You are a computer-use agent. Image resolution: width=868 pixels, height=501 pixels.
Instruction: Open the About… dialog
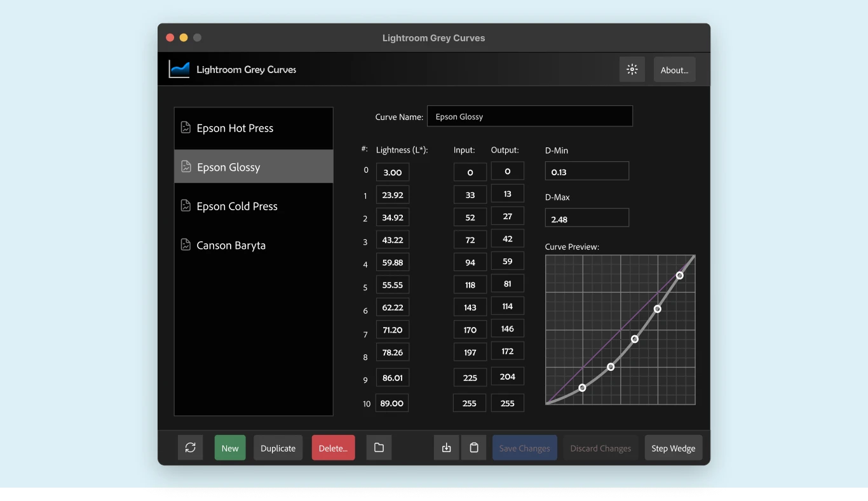point(674,70)
